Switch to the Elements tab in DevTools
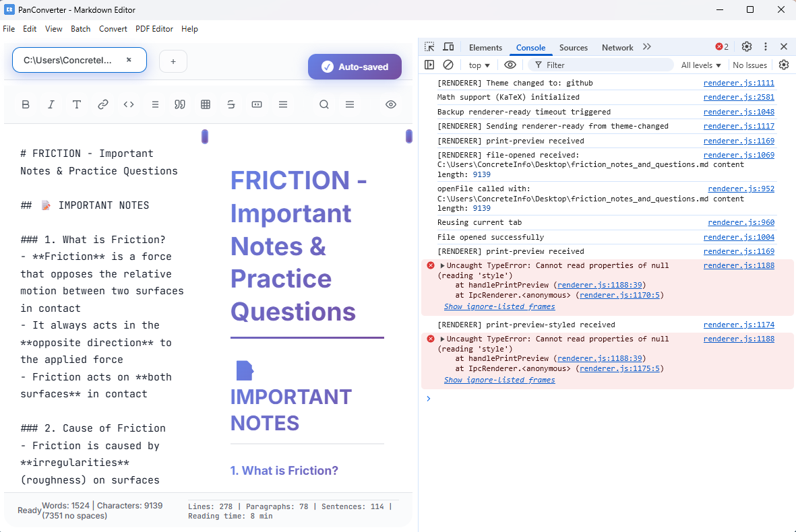 pyautogui.click(x=485, y=47)
